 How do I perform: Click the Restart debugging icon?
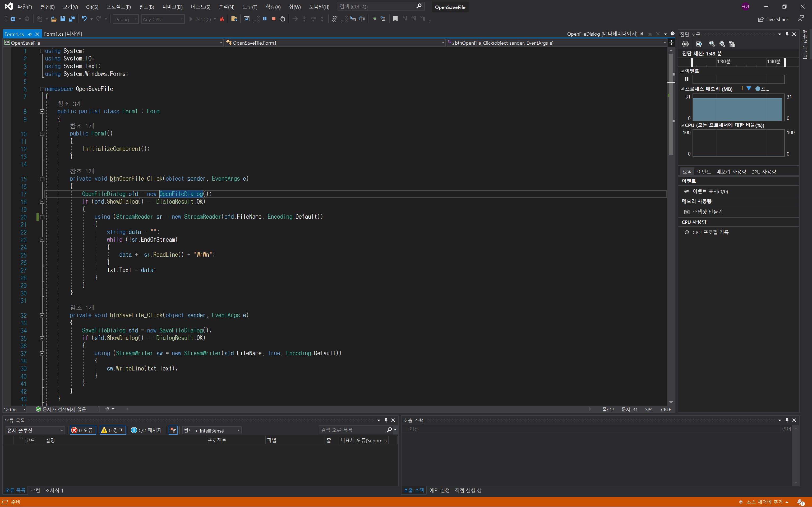coord(283,19)
